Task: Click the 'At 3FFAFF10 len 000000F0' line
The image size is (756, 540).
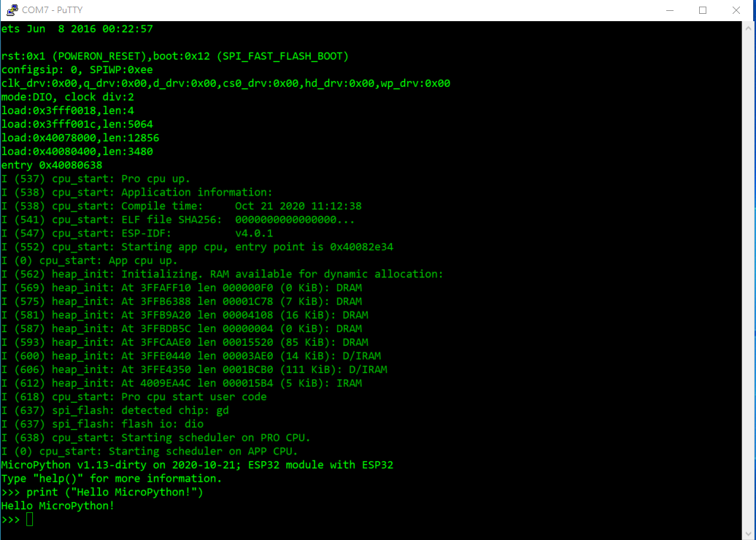Action: coord(181,288)
